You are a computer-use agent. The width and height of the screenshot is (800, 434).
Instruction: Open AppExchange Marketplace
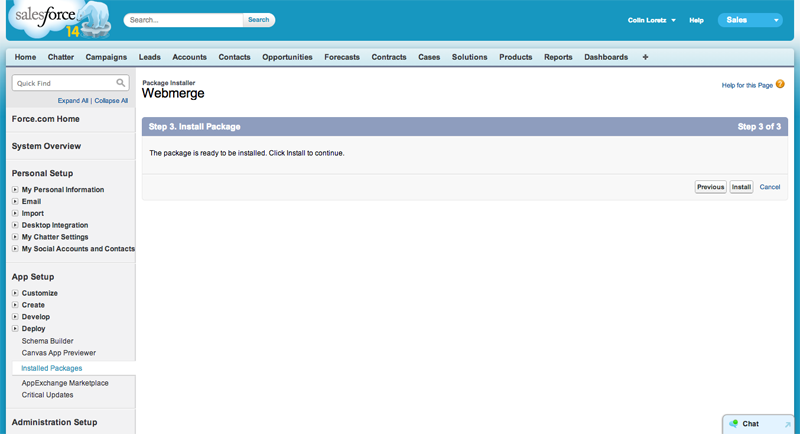pos(65,383)
